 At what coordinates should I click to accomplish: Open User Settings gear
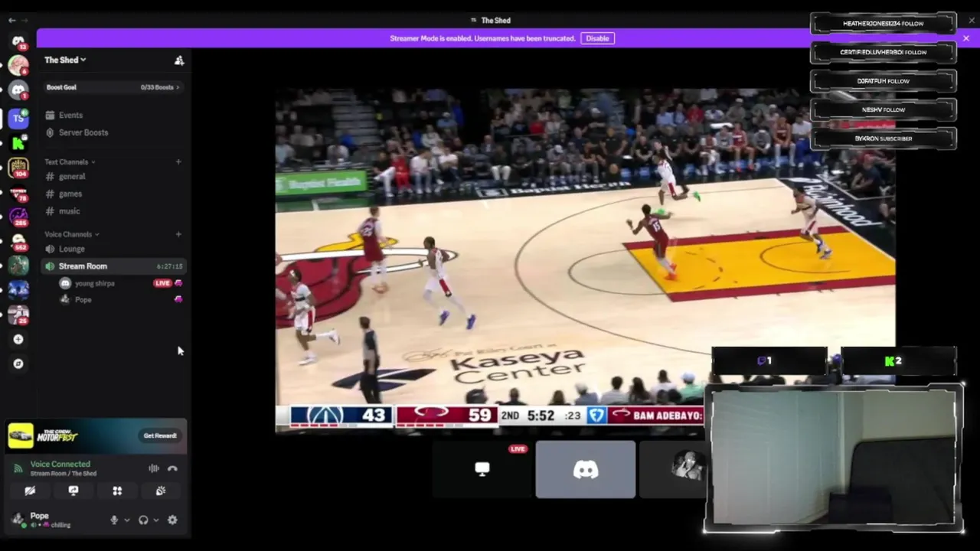click(172, 520)
